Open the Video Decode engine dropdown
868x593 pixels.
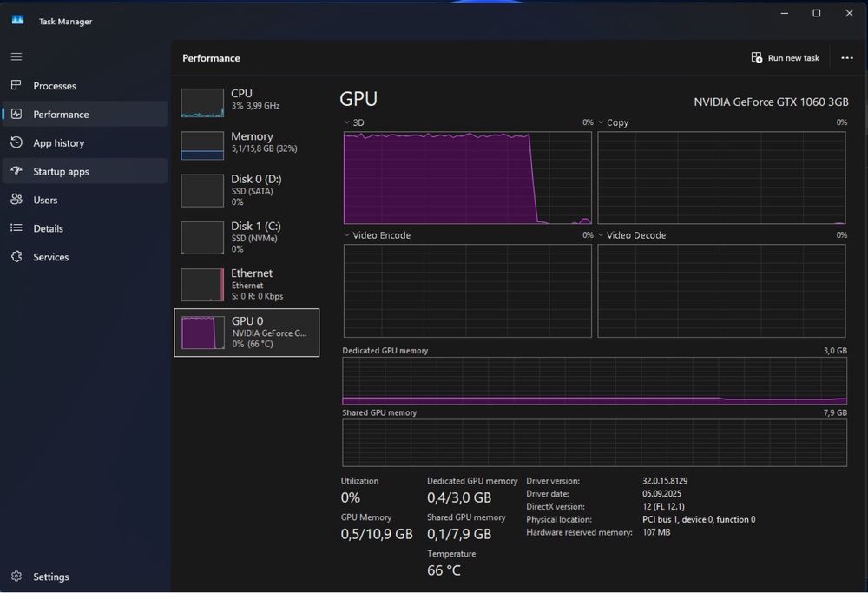pos(601,235)
